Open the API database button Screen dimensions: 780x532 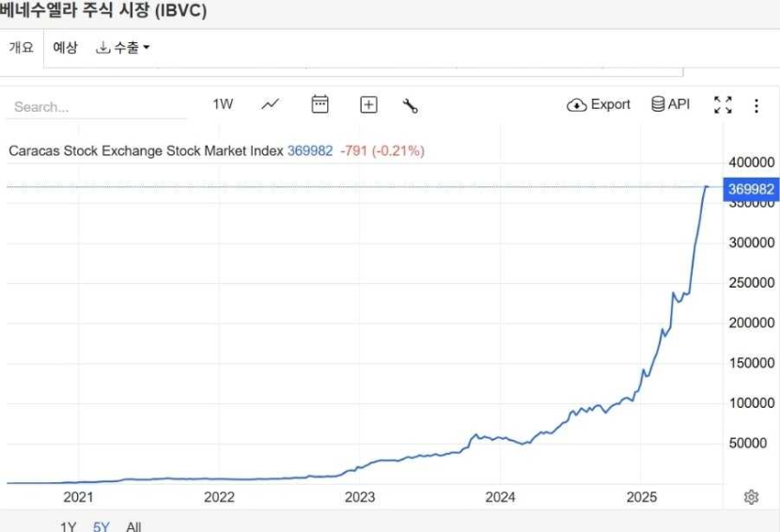[670, 104]
